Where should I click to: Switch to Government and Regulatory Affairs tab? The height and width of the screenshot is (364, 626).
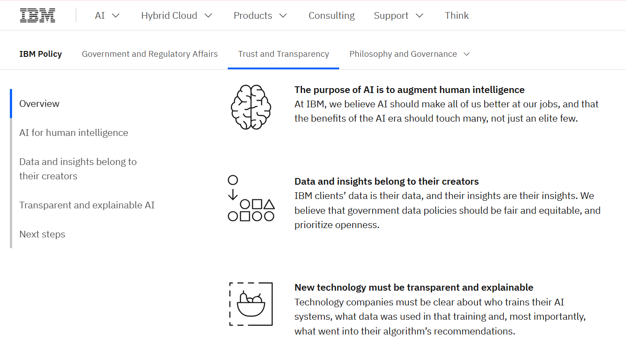[x=149, y=54]
